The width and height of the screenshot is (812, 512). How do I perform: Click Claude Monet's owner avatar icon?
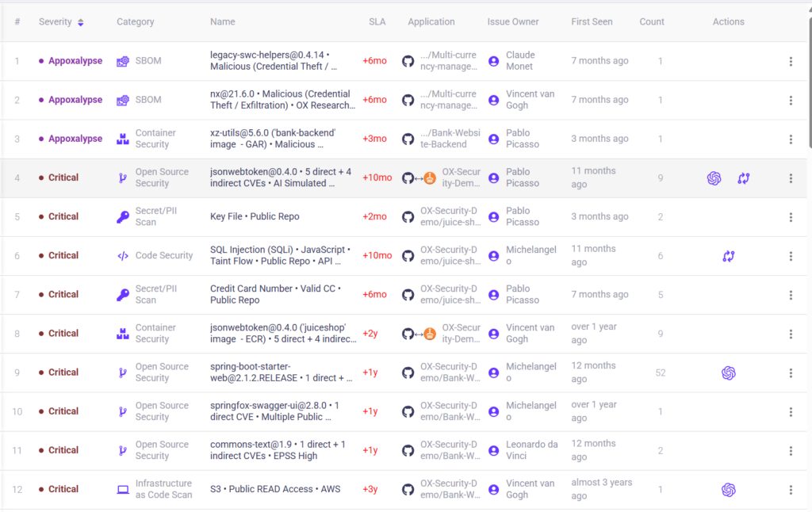(494, 61)
